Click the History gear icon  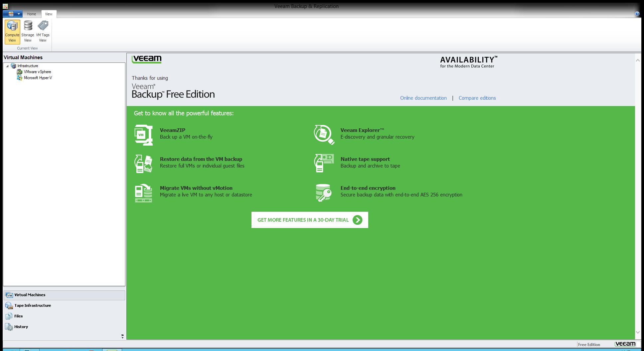point(9,327)
